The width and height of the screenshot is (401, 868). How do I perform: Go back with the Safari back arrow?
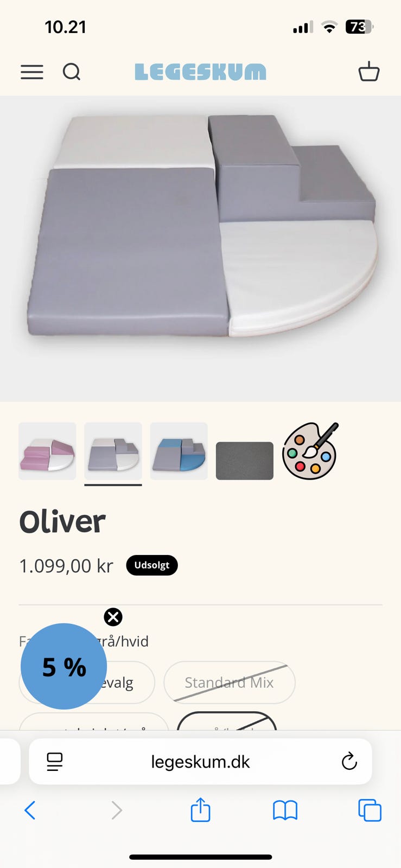(30, 810)
